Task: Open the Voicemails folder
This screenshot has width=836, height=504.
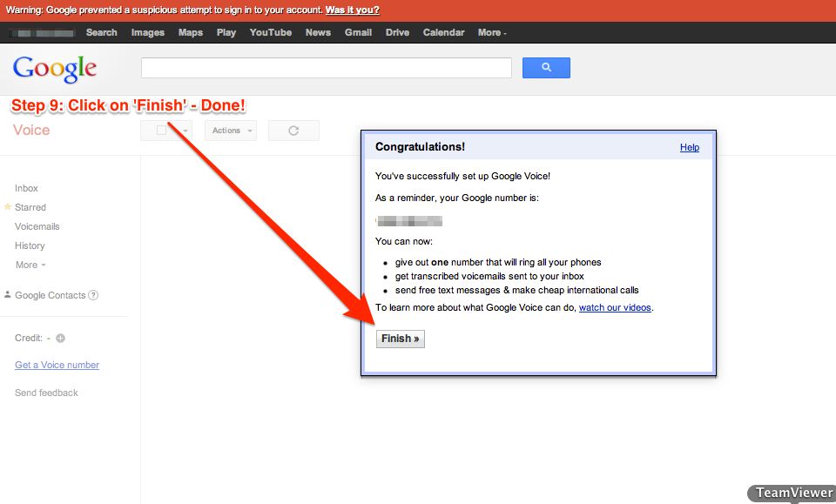Action: pos(37,226)
